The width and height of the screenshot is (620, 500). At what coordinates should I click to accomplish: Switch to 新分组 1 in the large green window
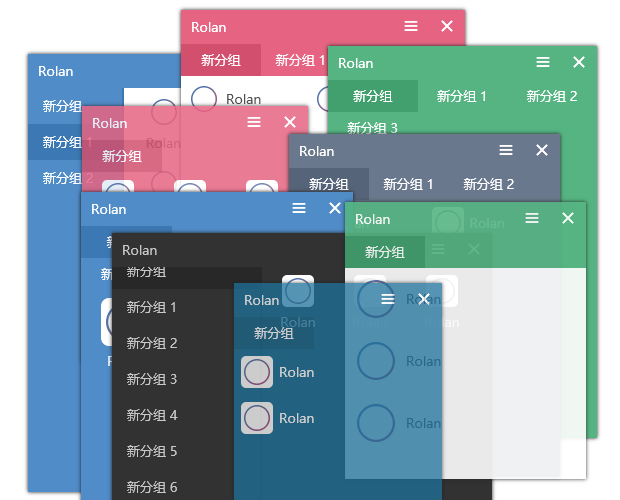click(x=461, y=96)
